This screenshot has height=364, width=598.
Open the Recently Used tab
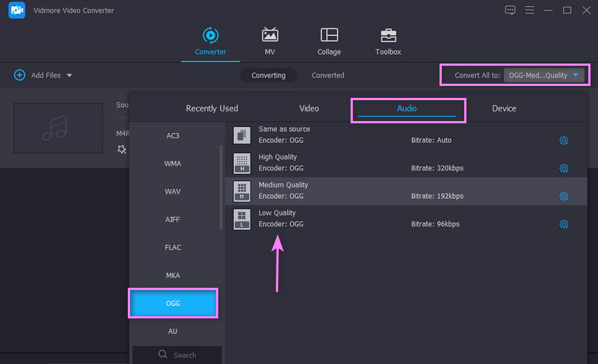click(x=212, y=108)
